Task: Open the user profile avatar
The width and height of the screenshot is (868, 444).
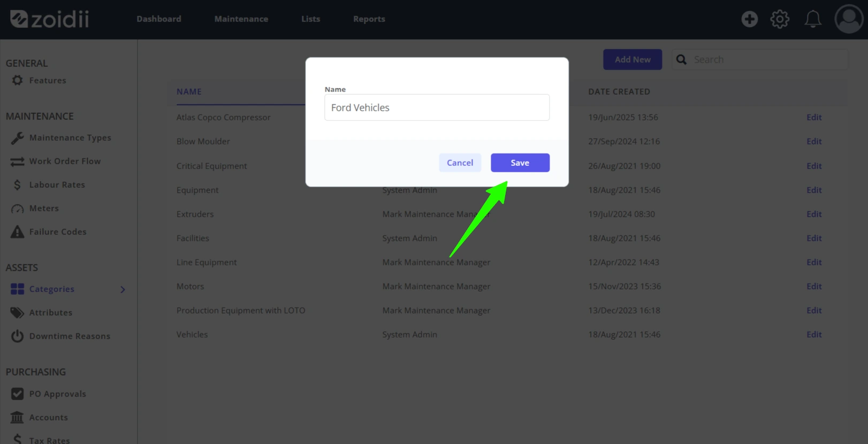Action: (x=849, y=19)
